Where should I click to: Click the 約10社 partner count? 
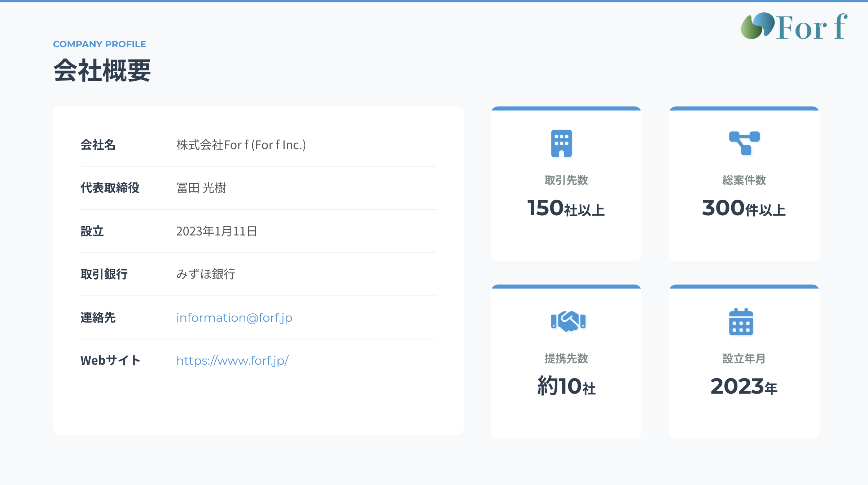[x=566, y=386]
